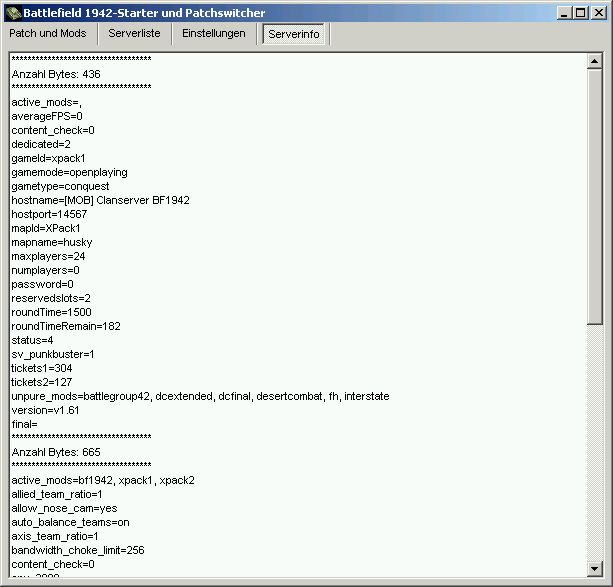Click the 'version=v1.61' line
Screen dimensions: 613x587
coord(45,410)
